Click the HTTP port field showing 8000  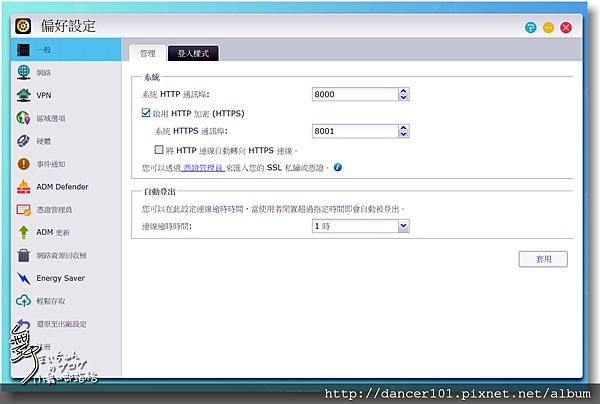[355, 94]
